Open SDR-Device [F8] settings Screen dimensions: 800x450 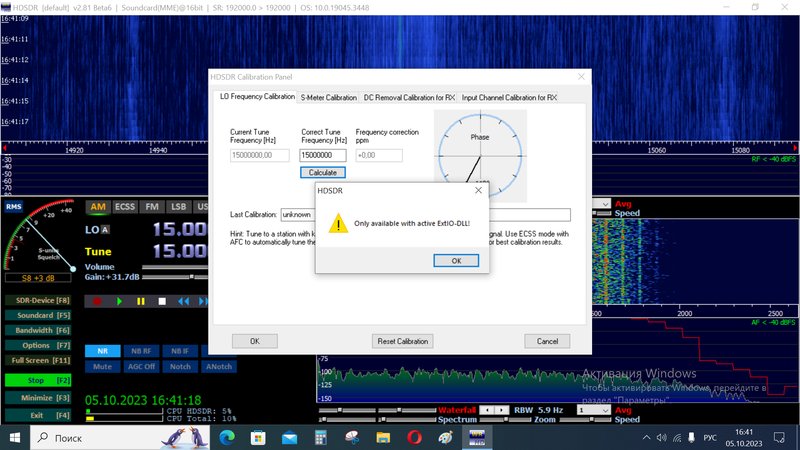38,301
